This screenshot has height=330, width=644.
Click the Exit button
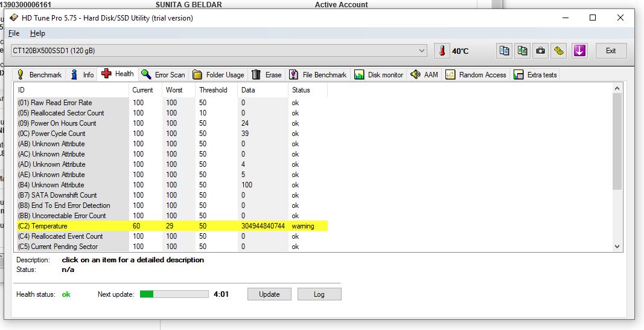pyautogui.click(x=611, y=51)
